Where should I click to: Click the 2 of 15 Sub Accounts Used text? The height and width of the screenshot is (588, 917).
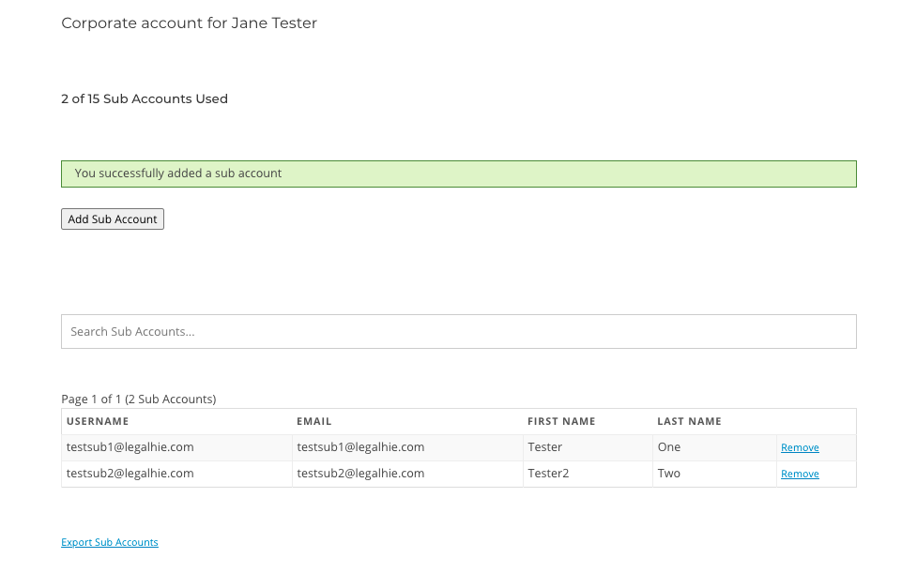(145, 98)
